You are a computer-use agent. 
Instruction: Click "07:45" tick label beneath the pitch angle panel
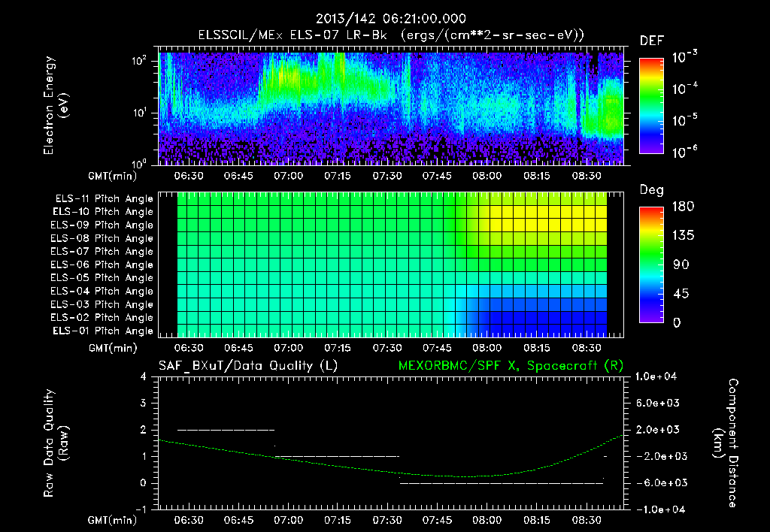437,348
